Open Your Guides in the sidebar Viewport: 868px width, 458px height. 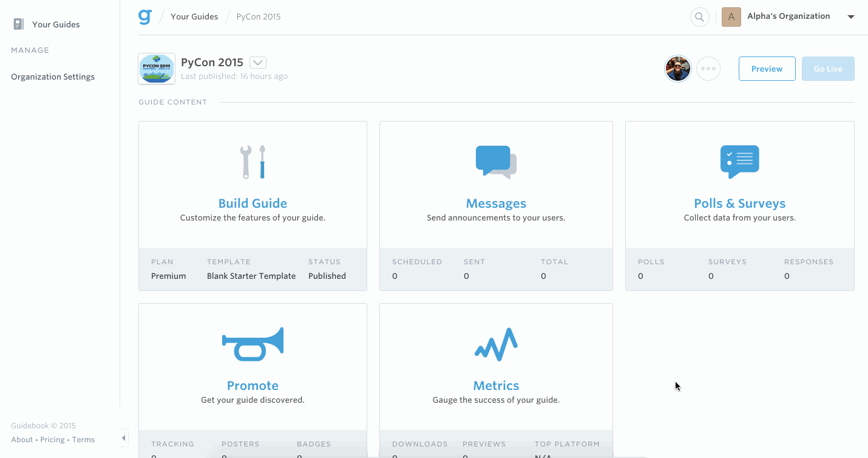(x=56, y=24)
